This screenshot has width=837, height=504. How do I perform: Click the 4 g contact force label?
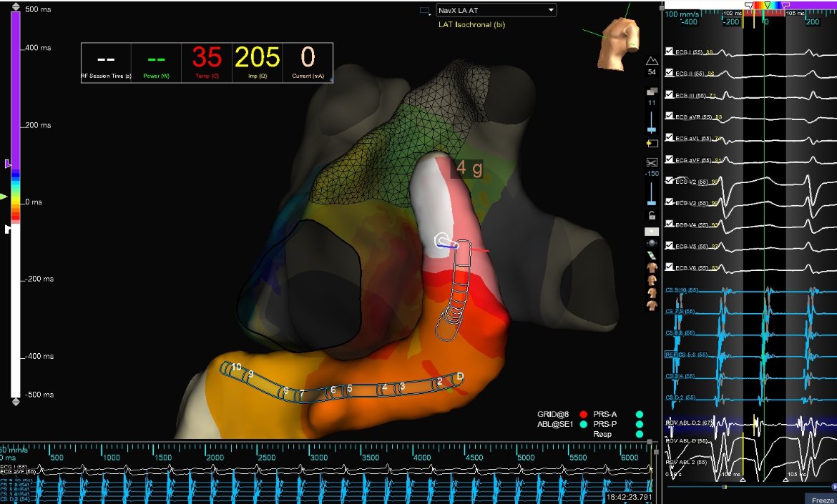point(469,169)
